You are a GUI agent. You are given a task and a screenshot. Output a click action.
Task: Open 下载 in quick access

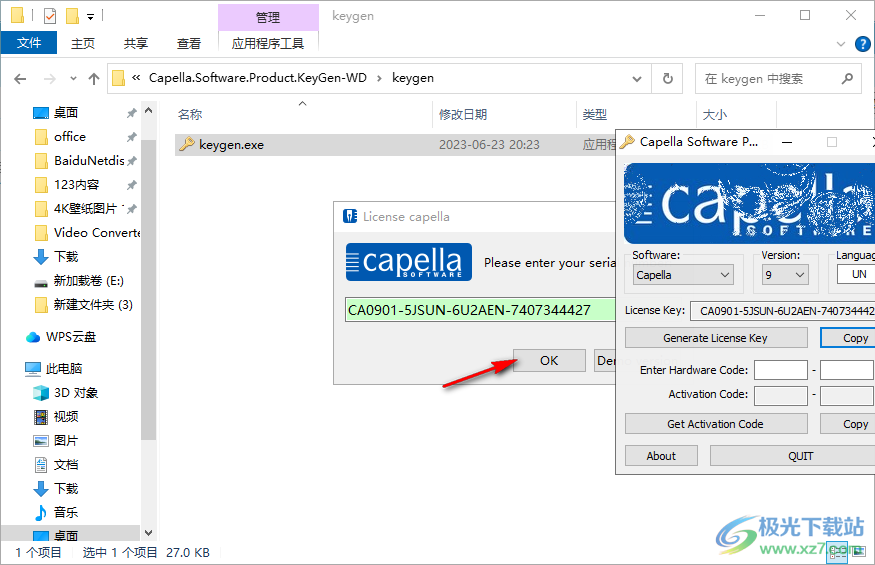pos(66,257)
